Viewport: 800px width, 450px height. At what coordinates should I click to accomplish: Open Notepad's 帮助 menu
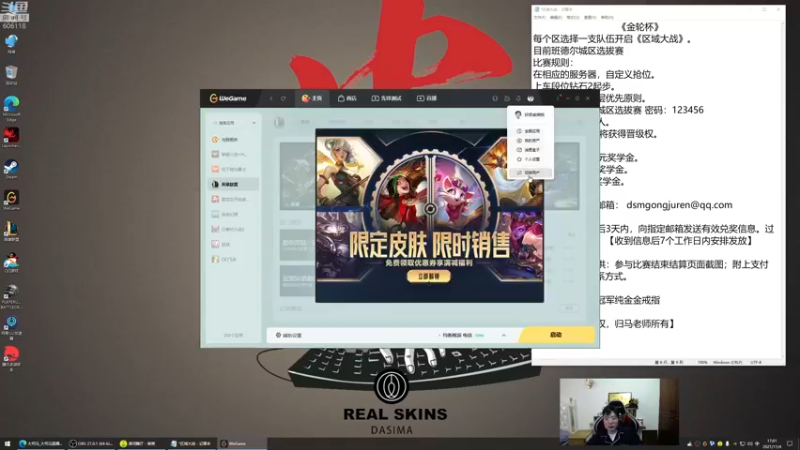[x=607, y=17]
